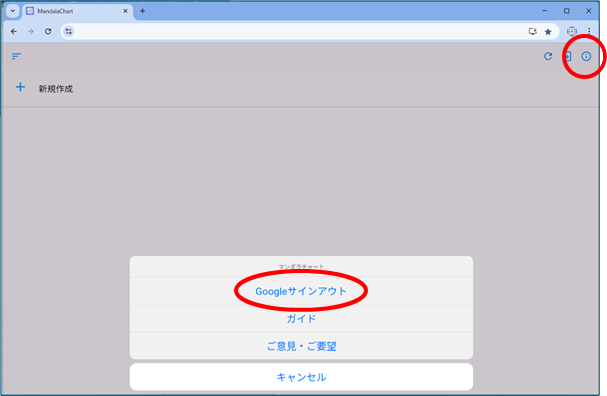Reload the page with browser reload icon
Viewport: 607px width, 396px height.
tap(48, 31)
